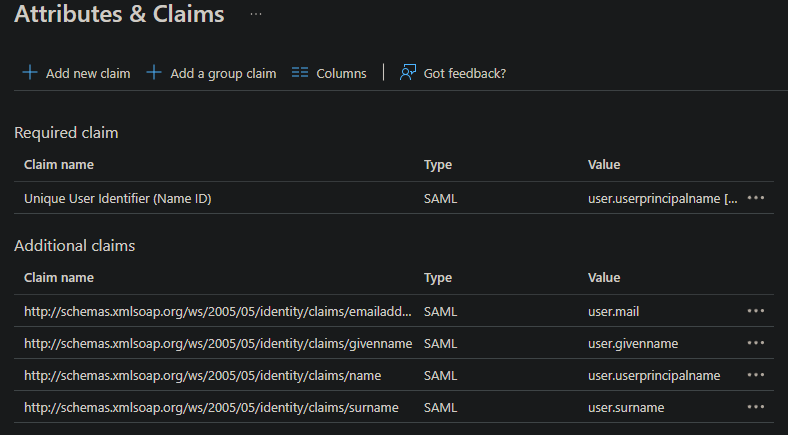This screenshot has height=435, width=788.
Task: Click the Columns toolbar label
Action: (341, 73)
